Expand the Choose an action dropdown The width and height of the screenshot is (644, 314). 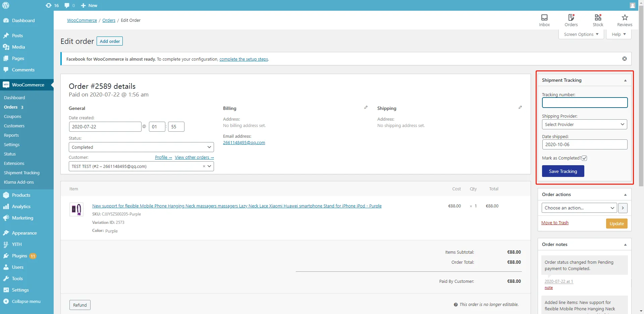579,208
